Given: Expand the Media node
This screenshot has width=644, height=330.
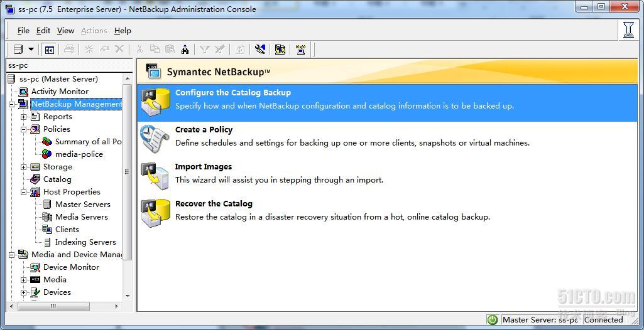Looking at the screenshot, I should [23, 280].
